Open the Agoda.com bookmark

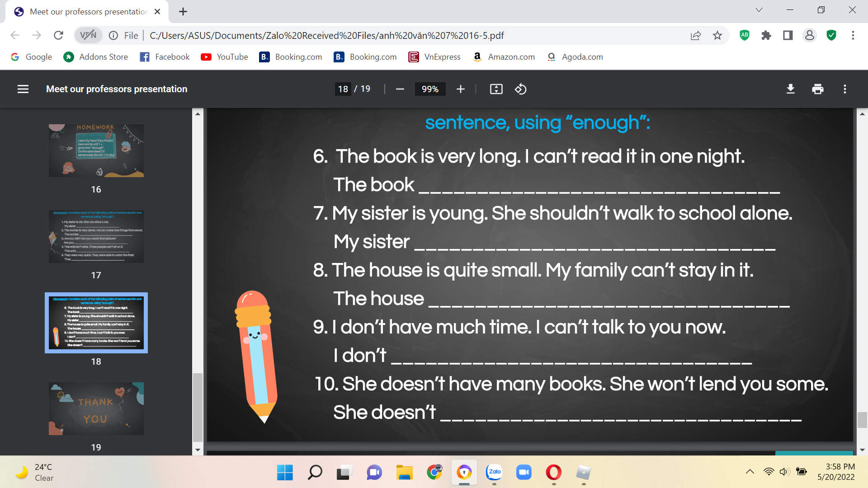pyautogui.click(x=575, y=57)
